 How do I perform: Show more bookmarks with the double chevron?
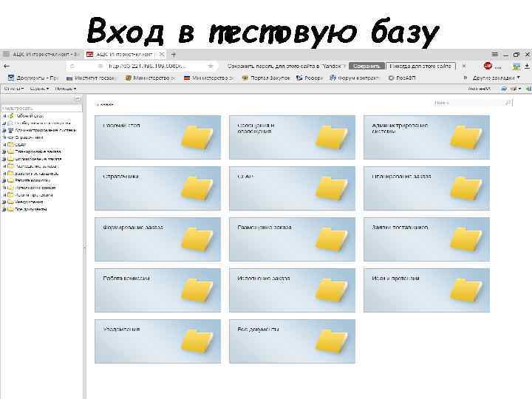465,78
